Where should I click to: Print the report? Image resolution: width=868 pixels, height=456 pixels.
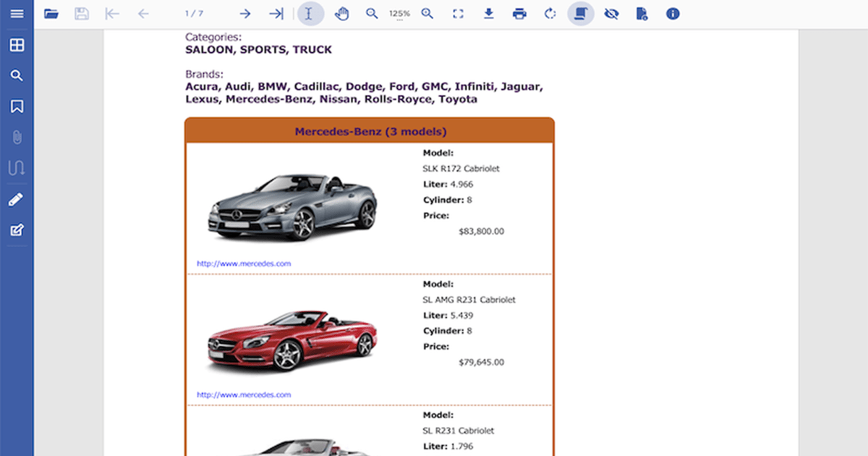click(x=519, y=14)
